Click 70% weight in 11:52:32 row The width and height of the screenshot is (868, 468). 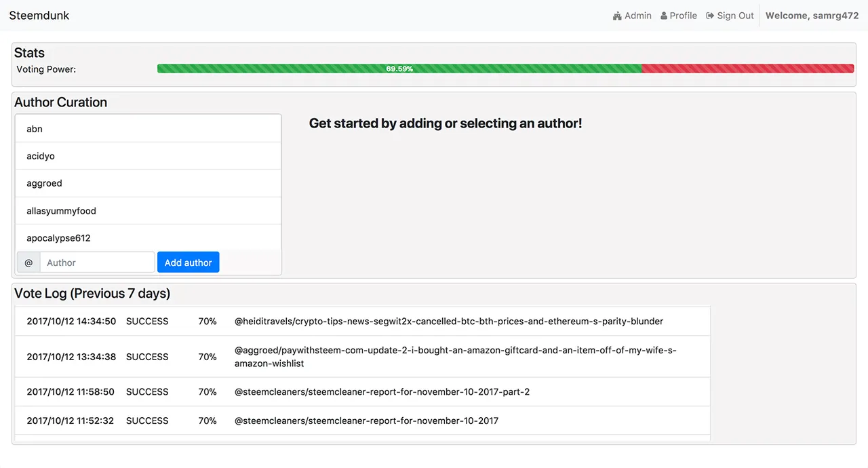pyautogui.click(x=208, y=421)
